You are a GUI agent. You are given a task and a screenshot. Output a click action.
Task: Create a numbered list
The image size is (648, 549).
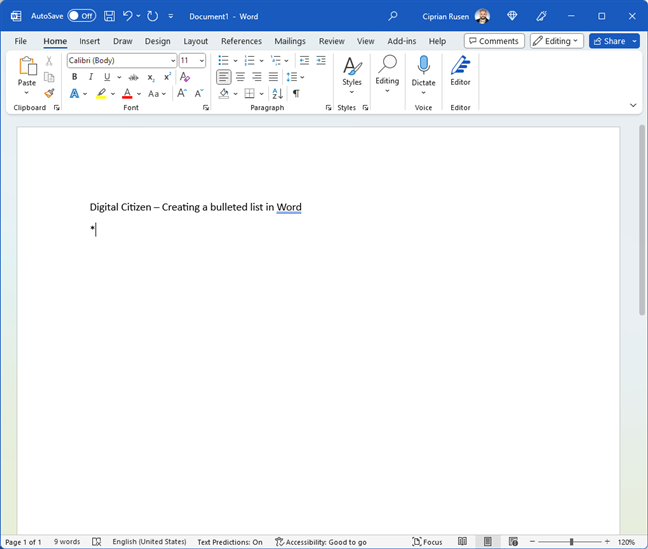tap(249, 61)
